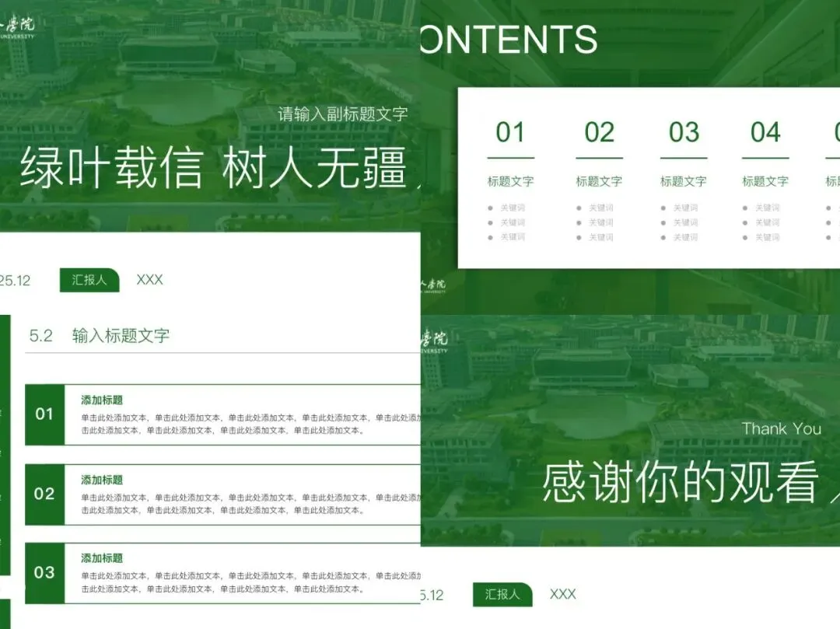
Task: Click the large 02 number in the contents slide
Action: click(599, 132)
